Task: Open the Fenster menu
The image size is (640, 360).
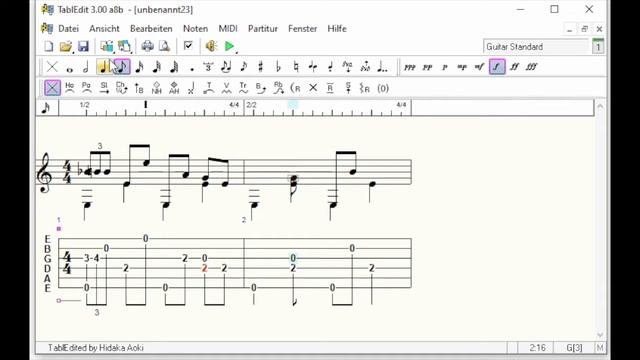Action: (x=302, y=29)
